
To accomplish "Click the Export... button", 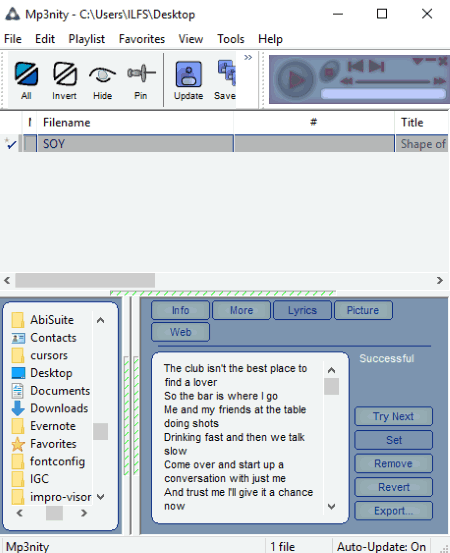I will (394, 511).
